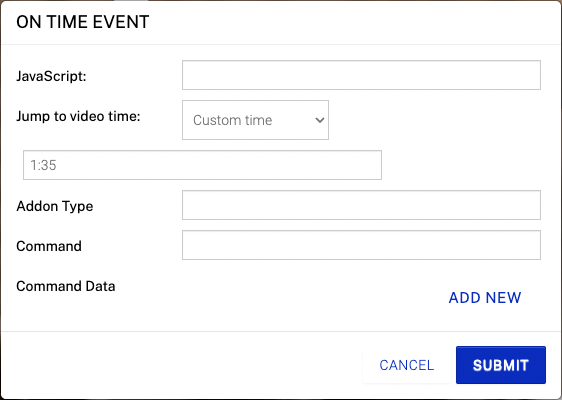Image resolution: width=562 pixels, height=400 pixels.
Task: Select the Custom time option text
Action: 233,120
